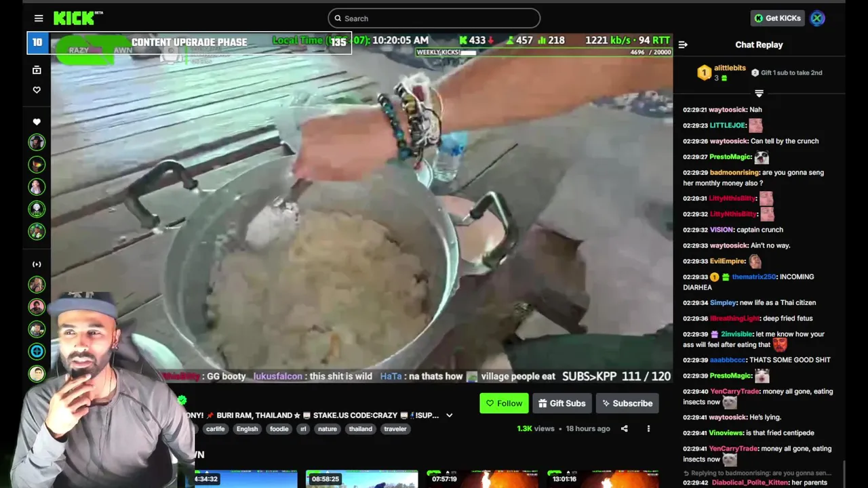Image resolution: width=868 pixels, height=488 pixels.
Task: Open the Browse icon in sidebar
Action: pos(37,70)
